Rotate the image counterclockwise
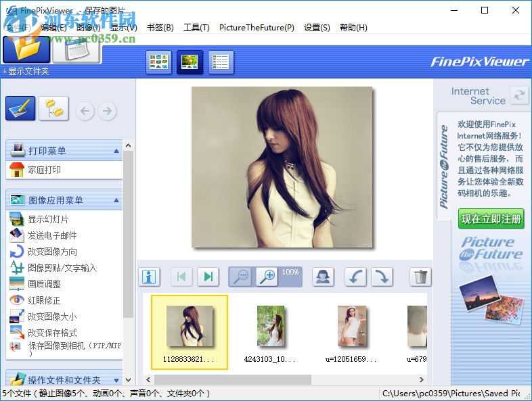This screenshot has width=532, height=401. [355, 277]
